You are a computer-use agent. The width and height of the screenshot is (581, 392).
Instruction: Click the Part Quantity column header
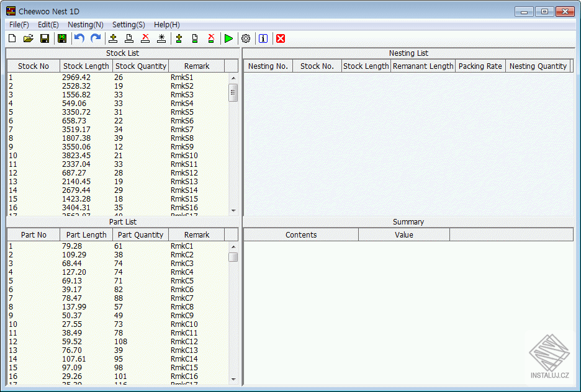click(x=141, y=235)
